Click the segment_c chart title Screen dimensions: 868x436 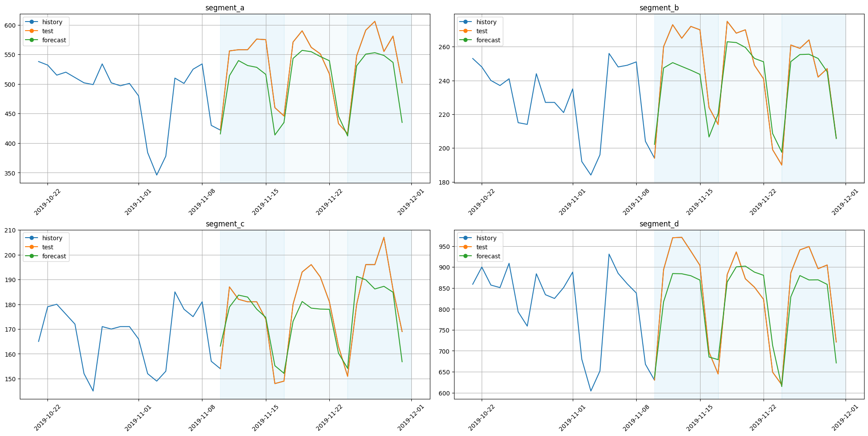[x=225, y=224]
